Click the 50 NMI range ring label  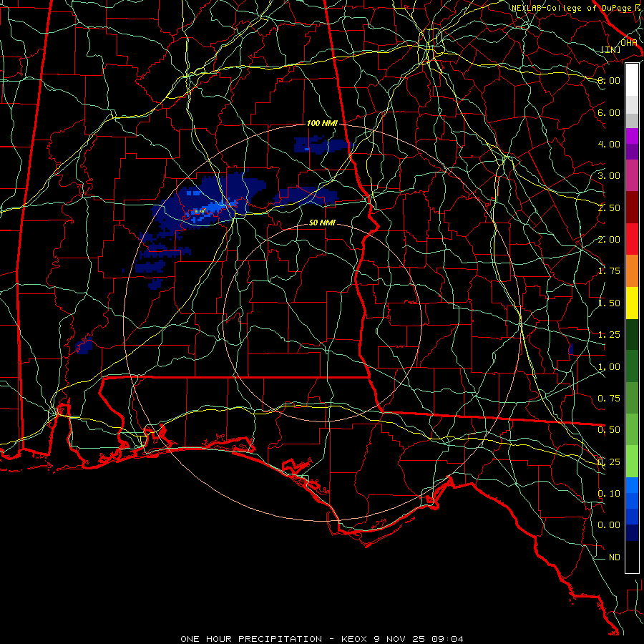pyautogui.click(x=322, y=223)
